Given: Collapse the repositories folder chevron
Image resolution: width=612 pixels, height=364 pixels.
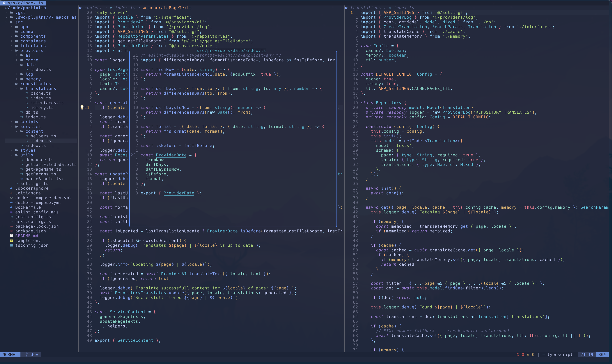Looking at the screenshot, I should pos(12,84).
